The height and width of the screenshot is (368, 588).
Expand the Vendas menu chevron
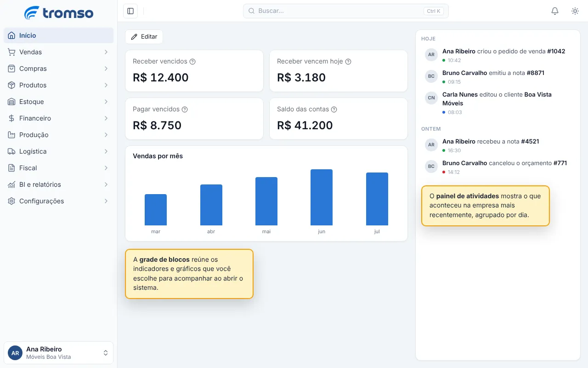(106, 52)
